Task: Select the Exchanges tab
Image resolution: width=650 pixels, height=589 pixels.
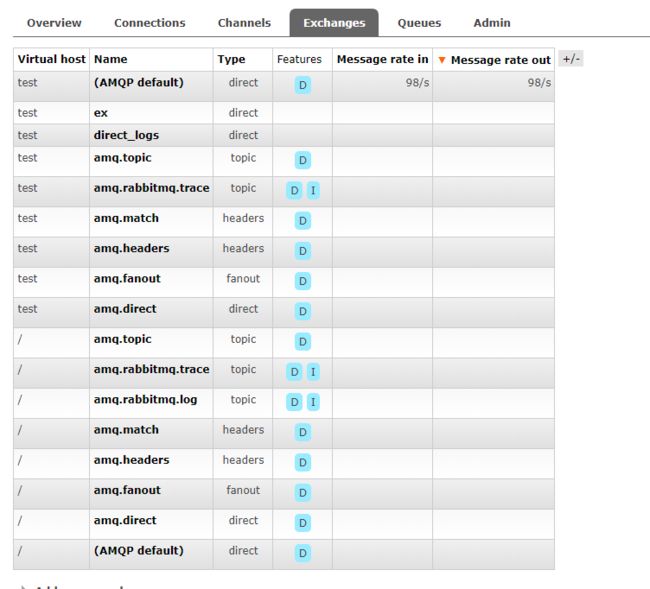Action: point(334,23)
